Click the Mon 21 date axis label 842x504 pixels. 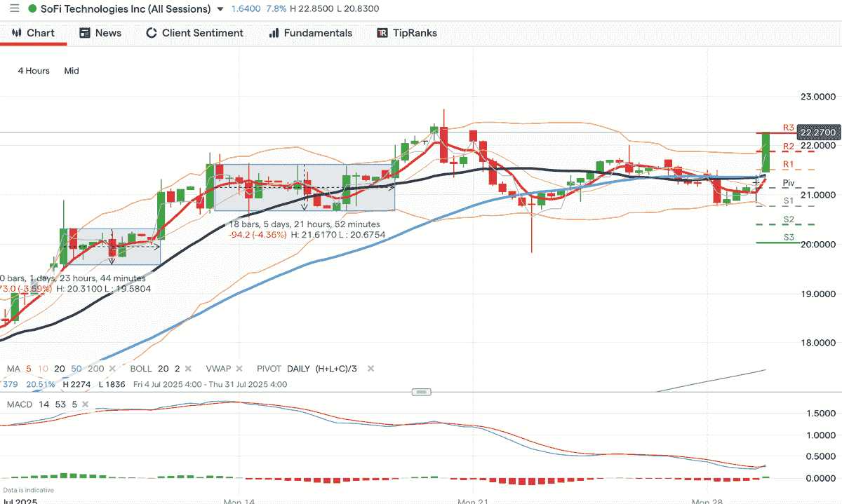click(472, 501)
